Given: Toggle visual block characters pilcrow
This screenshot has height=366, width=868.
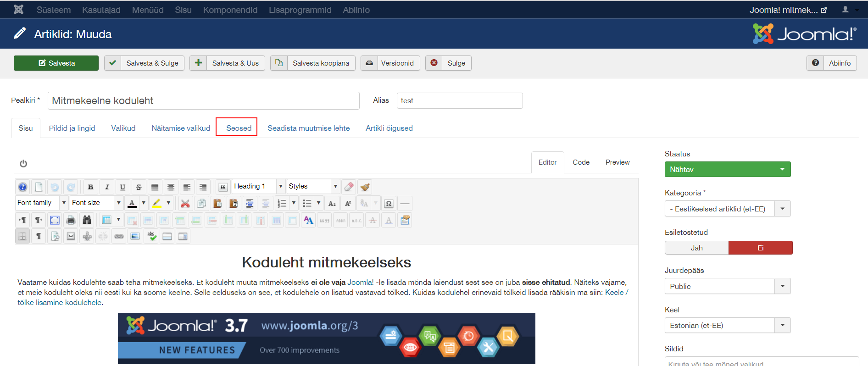Looking at the screenshot, I should [39, 237].
